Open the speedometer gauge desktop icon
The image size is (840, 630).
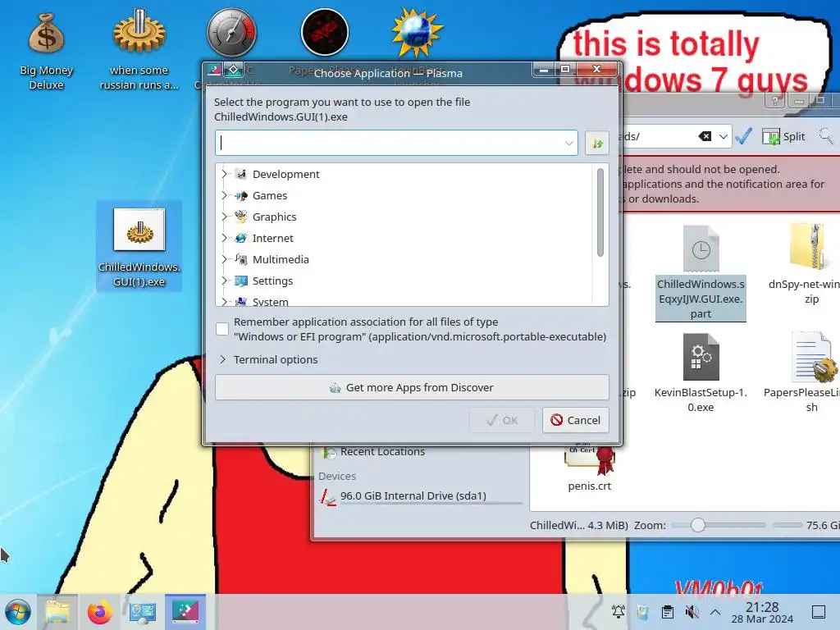coord(231,33)
